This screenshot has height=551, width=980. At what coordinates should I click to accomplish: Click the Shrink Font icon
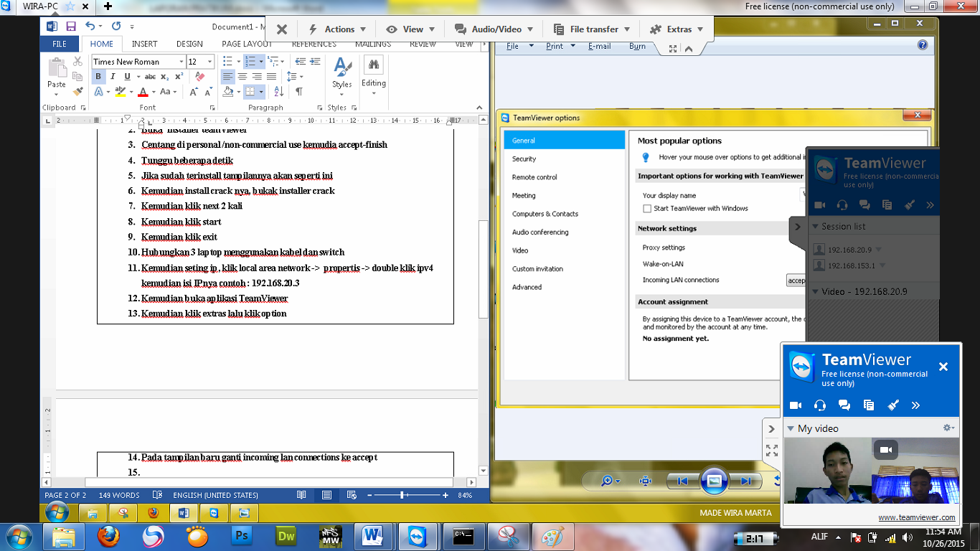(x=208, y=92)
